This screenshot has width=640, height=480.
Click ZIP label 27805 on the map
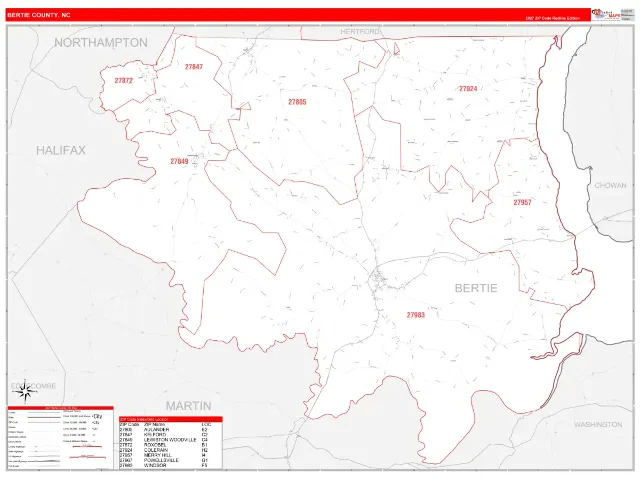click(x=297, y=102)
